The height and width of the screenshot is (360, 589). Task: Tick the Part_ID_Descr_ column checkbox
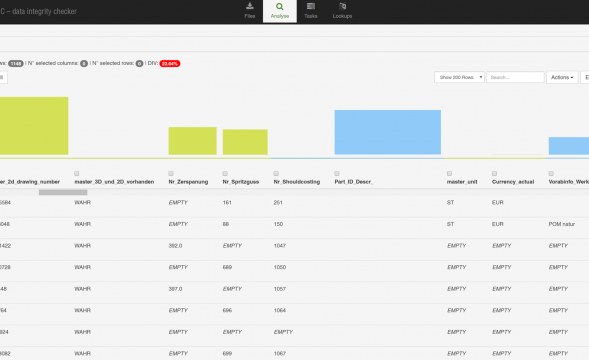337,173
